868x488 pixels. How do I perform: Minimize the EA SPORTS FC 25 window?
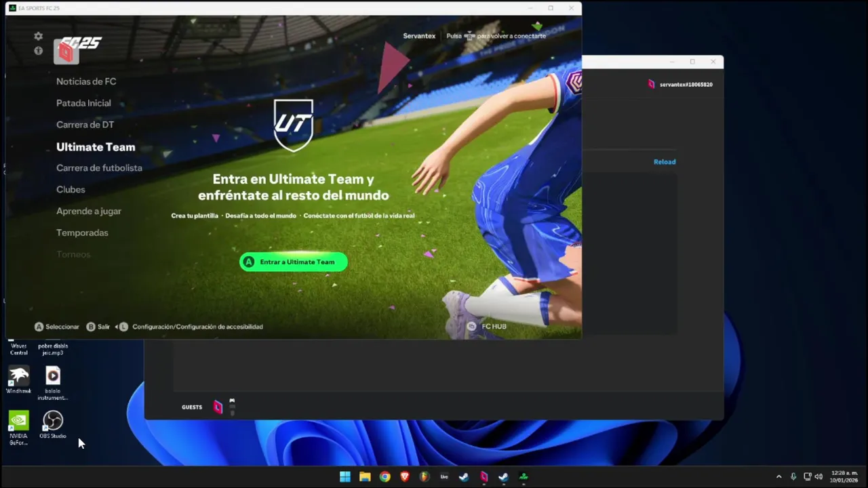[531, 8]
